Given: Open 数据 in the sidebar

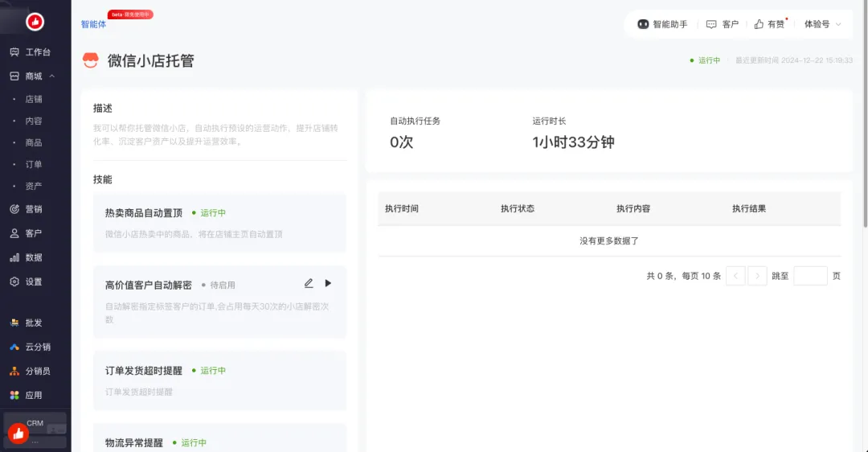Looking at the screenshot, I should point(33,257).
